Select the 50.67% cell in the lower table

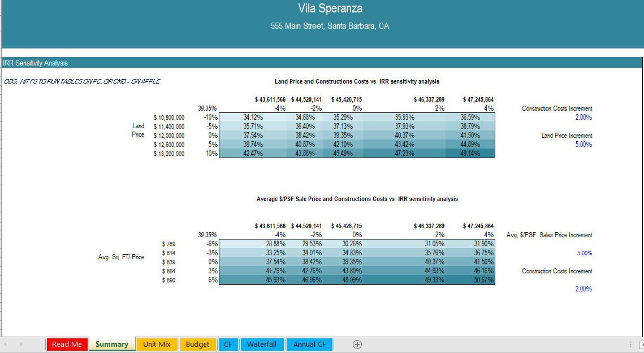474,280
